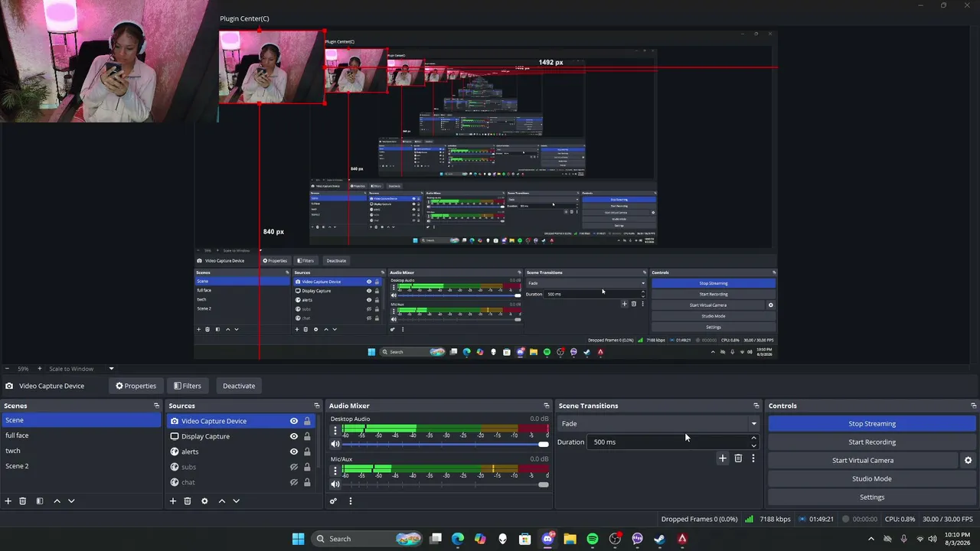
Task: Hide the alerts source
Action: click(x=294, y=452)
